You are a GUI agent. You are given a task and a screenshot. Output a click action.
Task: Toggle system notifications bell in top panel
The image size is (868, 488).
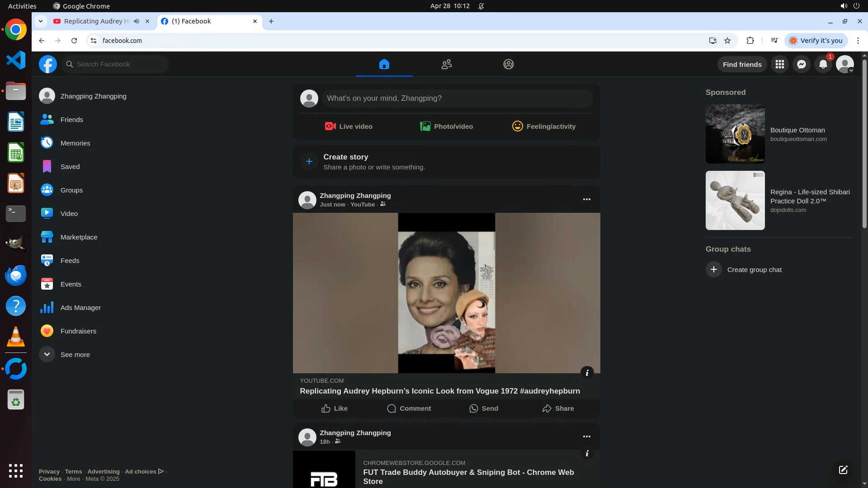(x=481, y=6)
